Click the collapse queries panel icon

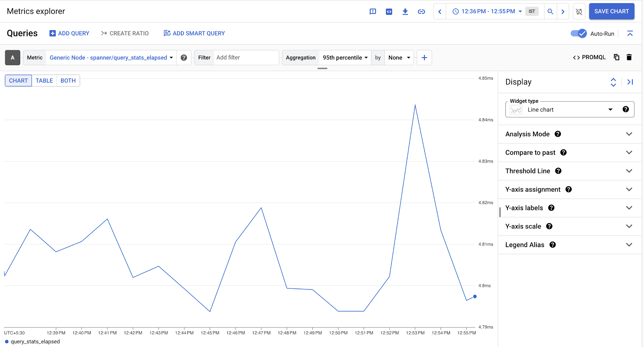[x=630, y=33]
